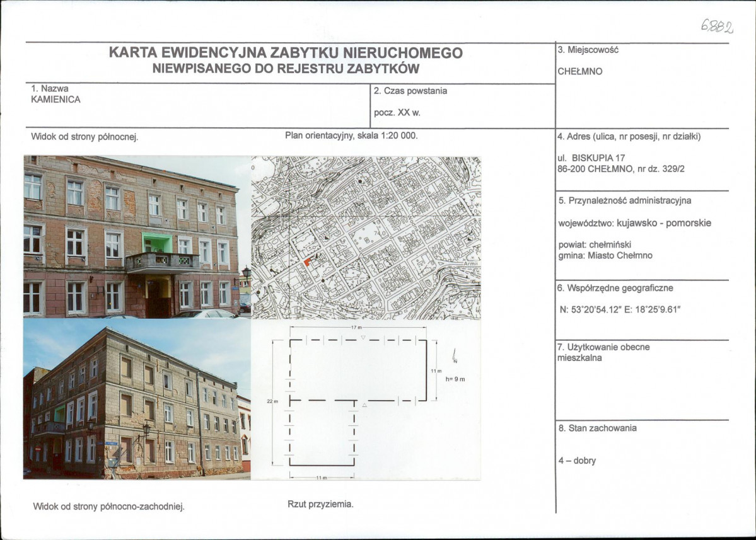Image resolution: width=756 pixels, height=540 pixels.
Task: Select field 5. Przynależność administracyjna
Action: point(624,202)
